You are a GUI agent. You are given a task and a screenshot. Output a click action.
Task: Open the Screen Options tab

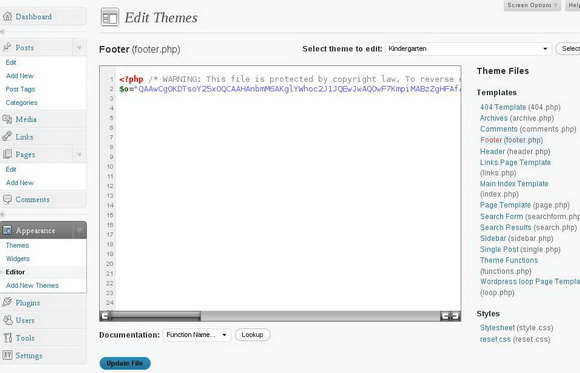(x=532, y=5)
